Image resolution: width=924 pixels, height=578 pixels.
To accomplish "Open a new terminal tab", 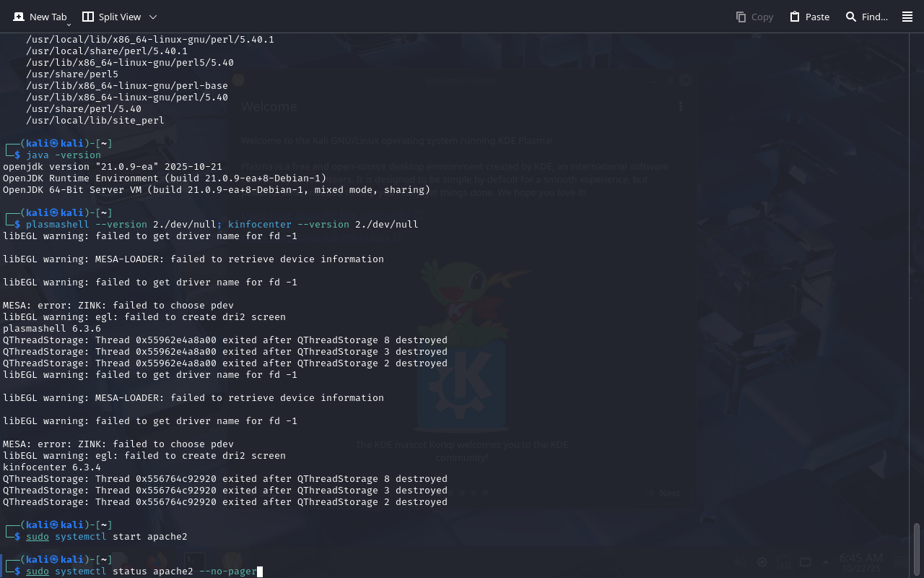I will 40,17.
